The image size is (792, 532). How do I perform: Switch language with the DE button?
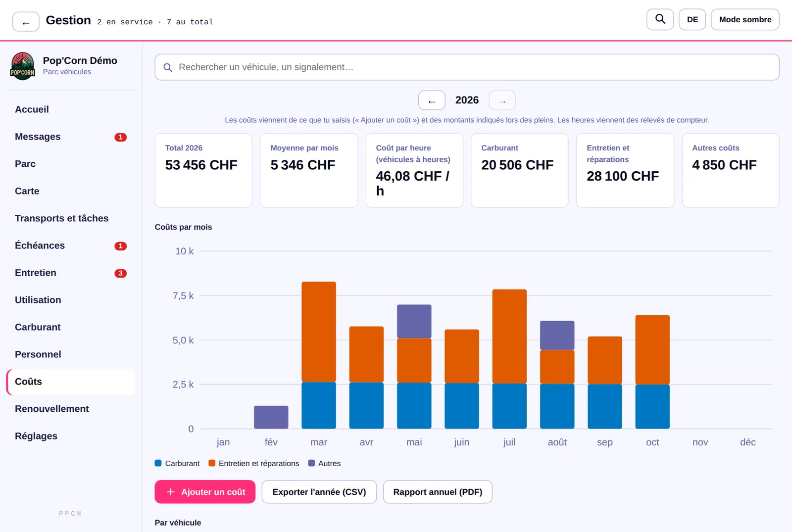point(692,19)
